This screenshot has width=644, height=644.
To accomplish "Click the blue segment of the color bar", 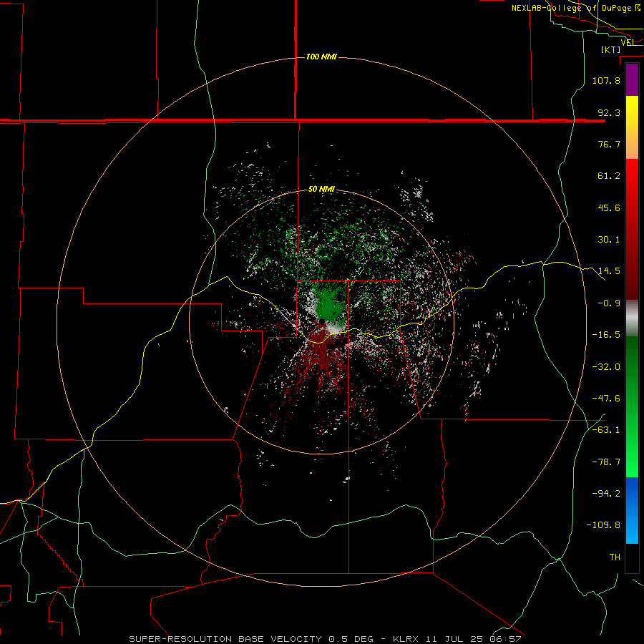I will 632,510.
